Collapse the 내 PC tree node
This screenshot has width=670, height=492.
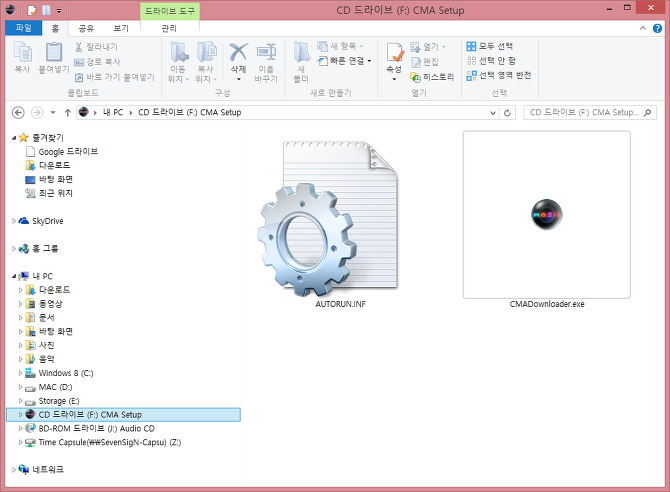[x=14, y=276]
